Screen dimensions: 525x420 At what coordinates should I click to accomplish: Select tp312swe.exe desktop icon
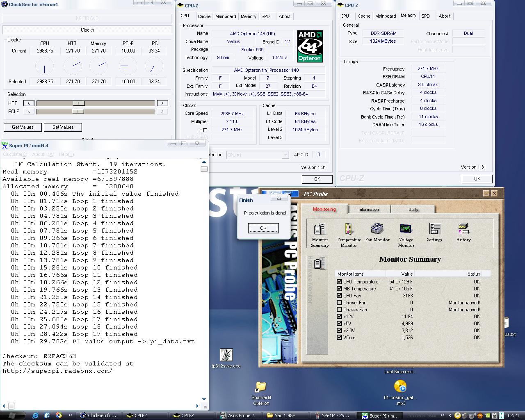[226, 358]
